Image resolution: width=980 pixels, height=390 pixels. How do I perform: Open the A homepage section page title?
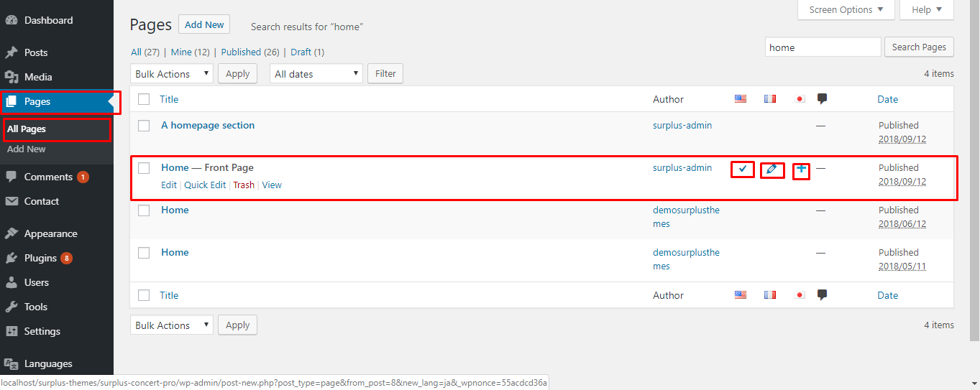click(208, 125)
